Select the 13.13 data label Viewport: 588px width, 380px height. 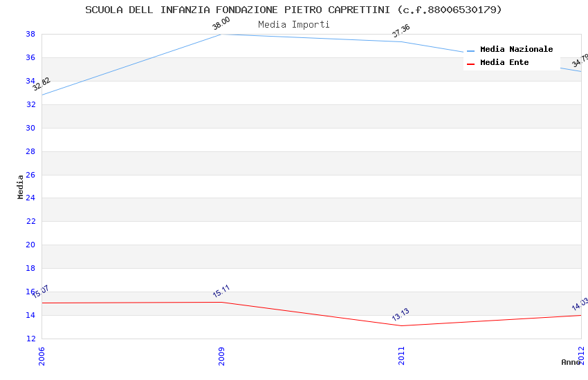pos(401,314)
